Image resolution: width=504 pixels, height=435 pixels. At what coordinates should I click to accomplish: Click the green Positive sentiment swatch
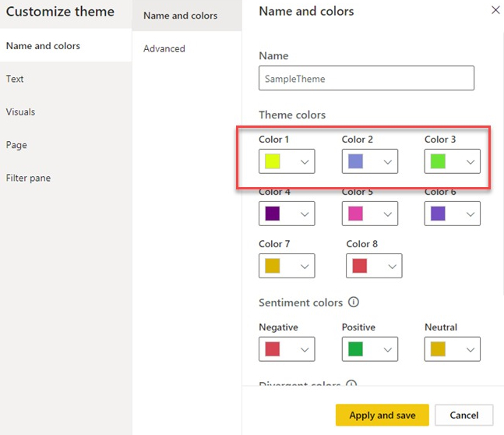pyautogui.click(x=354, y=349)
